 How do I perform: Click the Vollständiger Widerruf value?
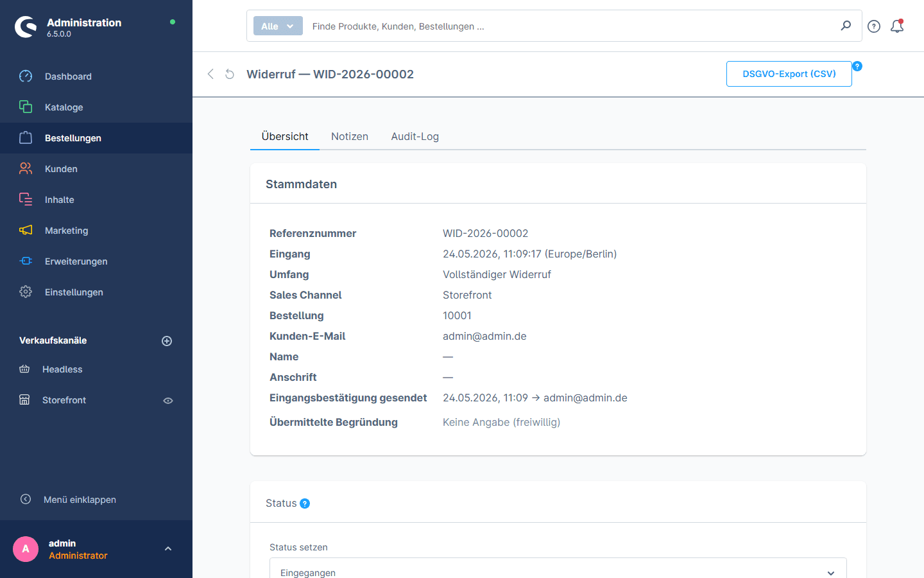tap(497, 274)
